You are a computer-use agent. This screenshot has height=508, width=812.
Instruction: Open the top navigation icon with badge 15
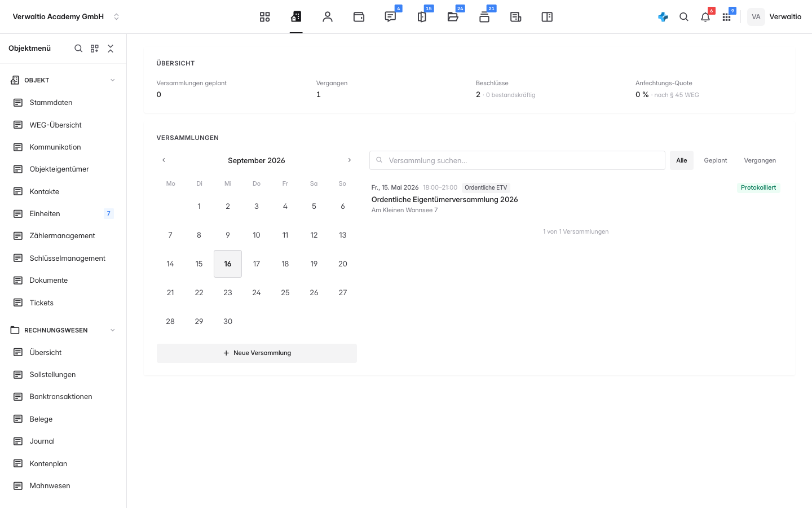tap(422, 17)
